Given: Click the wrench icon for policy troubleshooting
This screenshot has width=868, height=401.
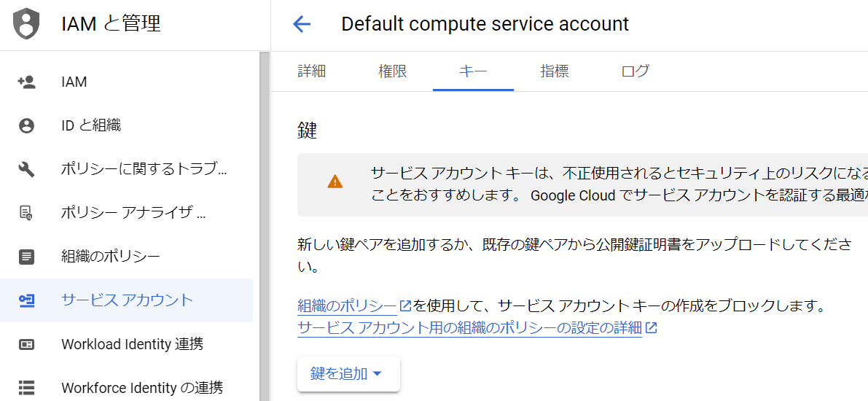Looking at the screenshot, I should pos(26,169).
